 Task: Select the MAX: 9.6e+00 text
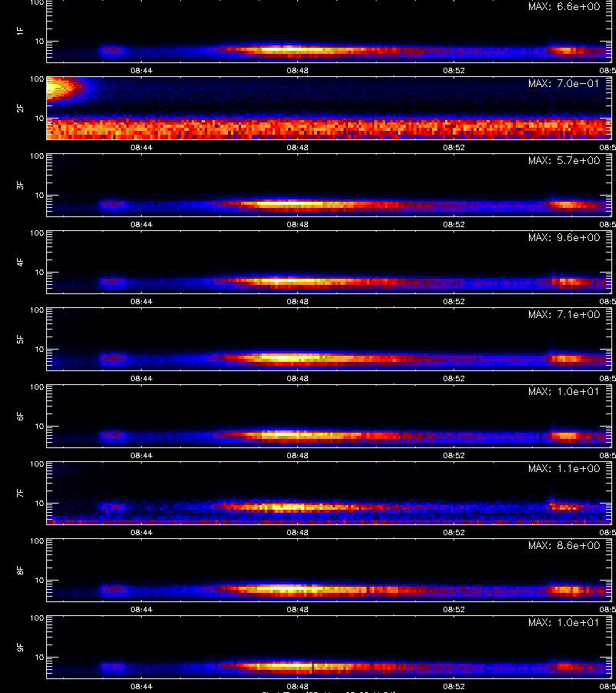(x=564, y=237)
